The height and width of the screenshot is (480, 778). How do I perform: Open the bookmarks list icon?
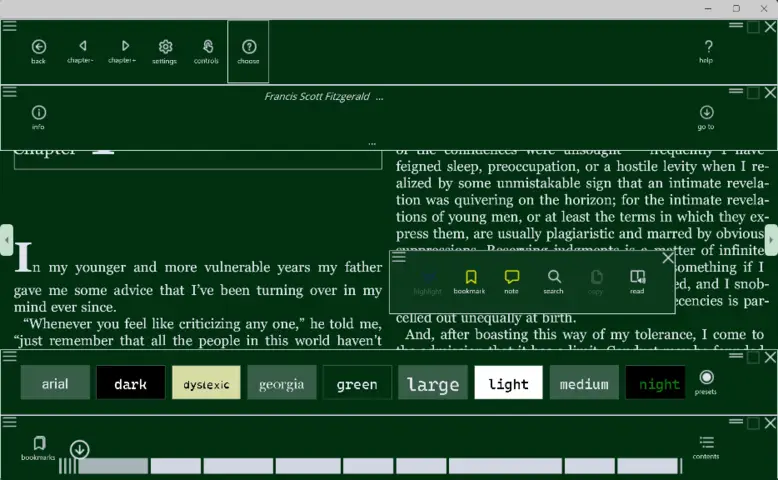(38, 448)
